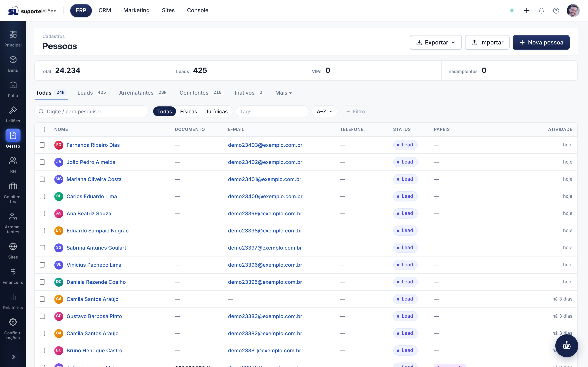Open the notifications bell icon
Screen dimensions: 588x367
point(541,10)
